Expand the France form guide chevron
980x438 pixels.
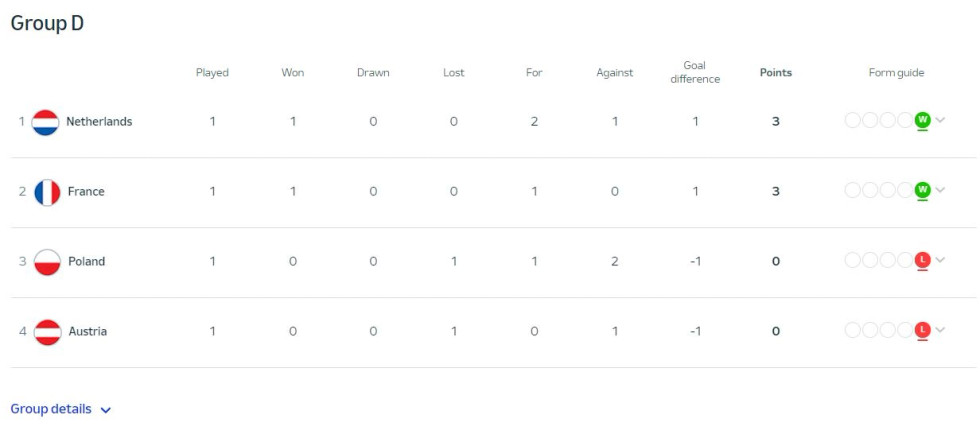click(x=940, y=190)
